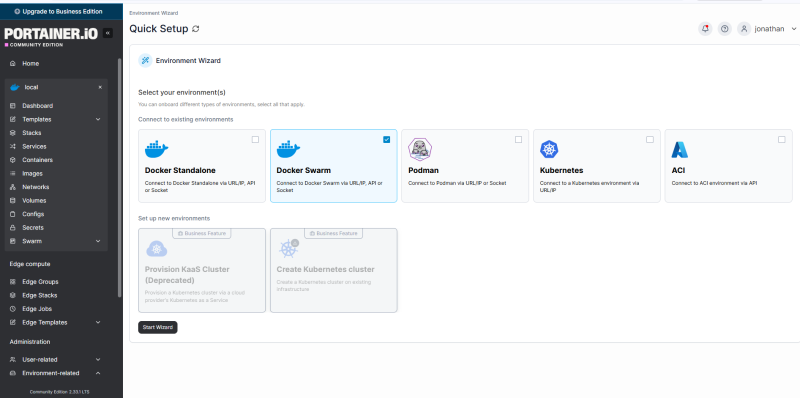
Task: Expand the User-related chevron
Action: click(x=98, y=360)
